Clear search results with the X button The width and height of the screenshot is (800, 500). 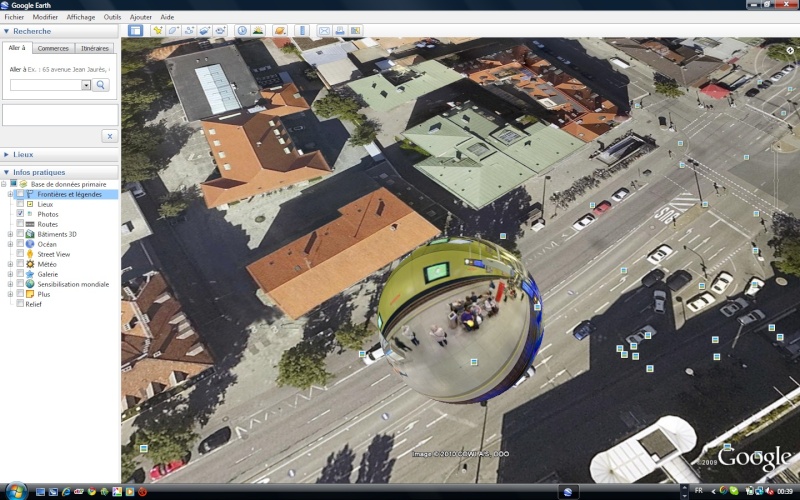[x=110, y=136]
